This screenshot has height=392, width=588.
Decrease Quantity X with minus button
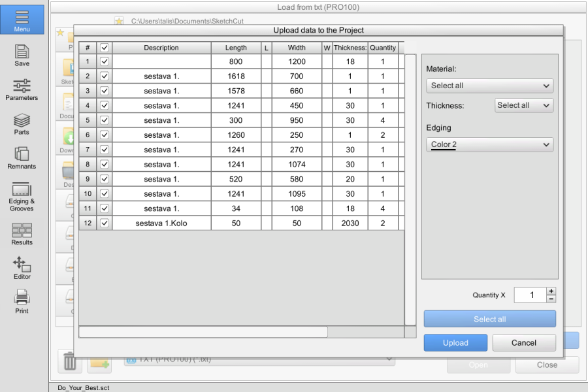coord(551,299)
